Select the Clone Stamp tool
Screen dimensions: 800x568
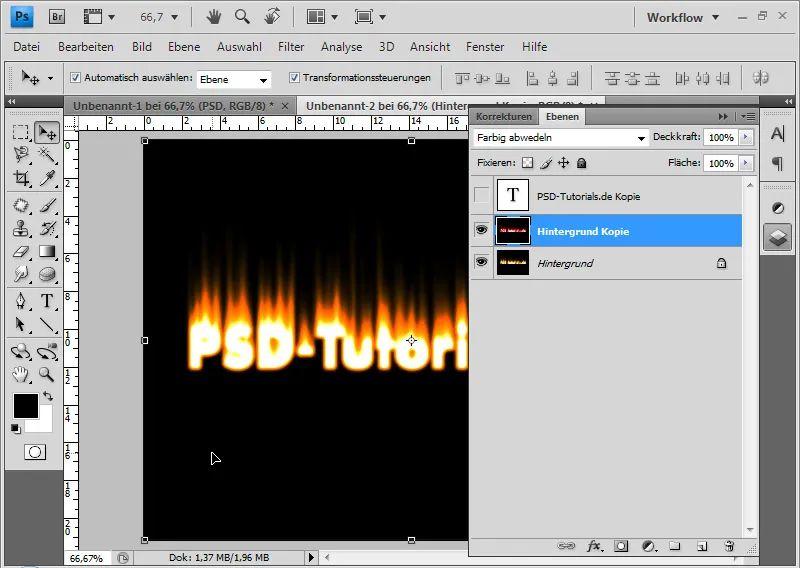click(20, 229)
